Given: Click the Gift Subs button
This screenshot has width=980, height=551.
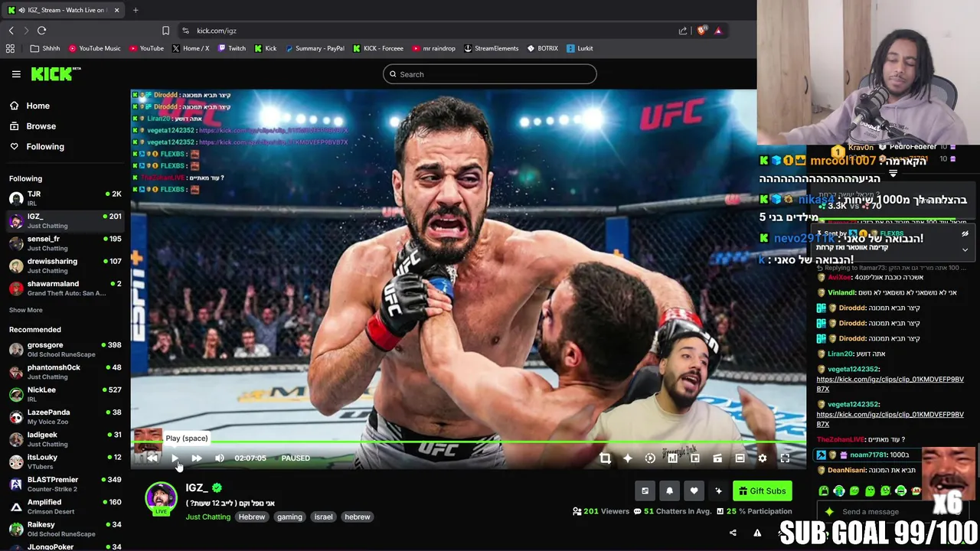Looking at the screenshot, I should pos(762,491).
